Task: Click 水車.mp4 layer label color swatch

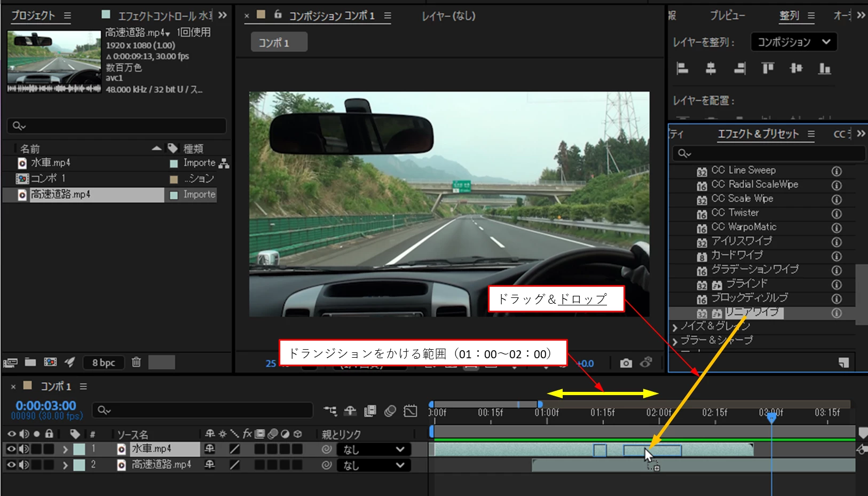Action: coord(79,450)
